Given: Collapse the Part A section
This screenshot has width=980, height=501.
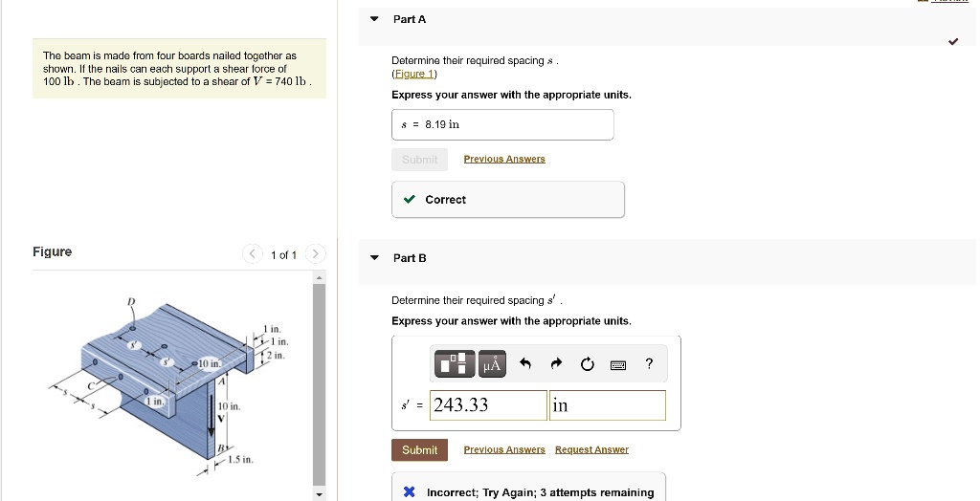Looking at the screenshot, I should (x=374, y=19).
